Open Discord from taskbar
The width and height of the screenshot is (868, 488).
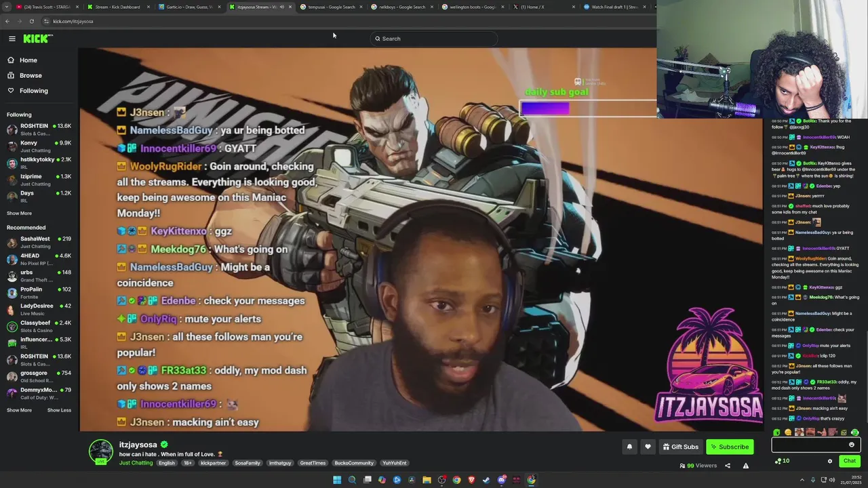(x=501, y=480)
